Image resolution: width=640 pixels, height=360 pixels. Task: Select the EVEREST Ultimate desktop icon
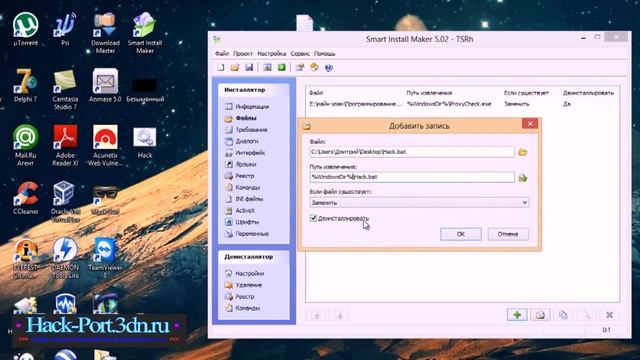[x=25, y=258]
